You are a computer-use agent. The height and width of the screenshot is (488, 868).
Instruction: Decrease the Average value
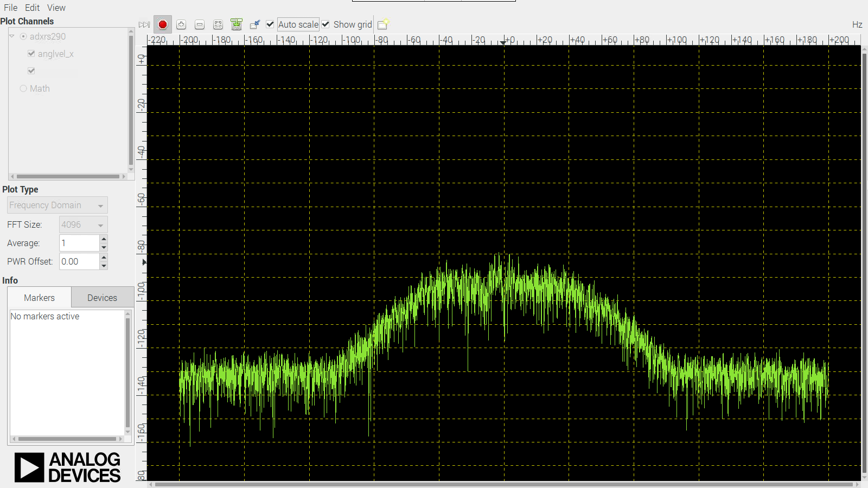click(x=104, y=247)
